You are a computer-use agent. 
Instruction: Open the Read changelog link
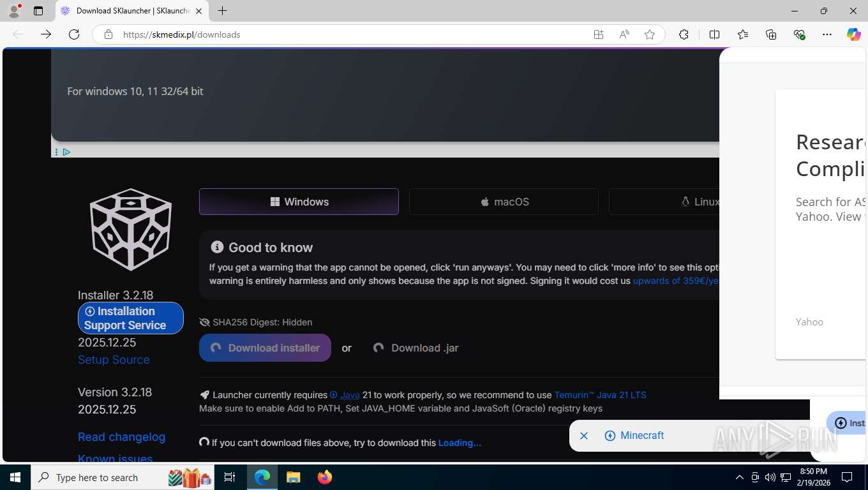121,437
